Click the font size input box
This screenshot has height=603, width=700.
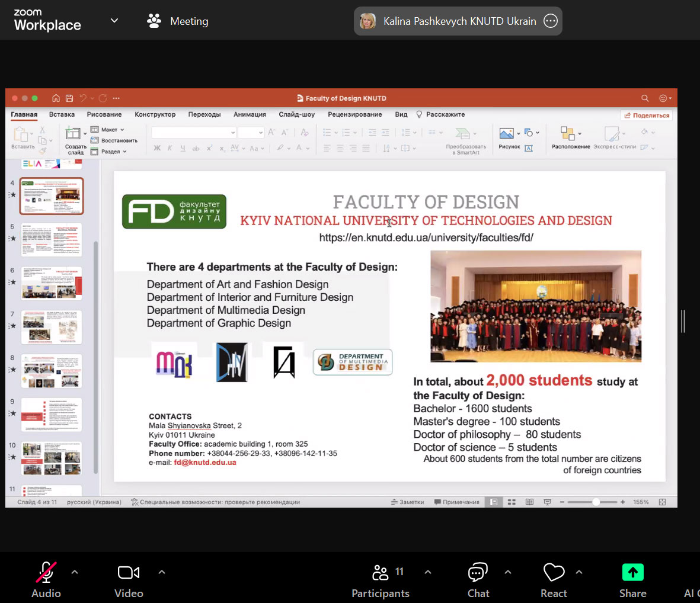tap(251, 133)
